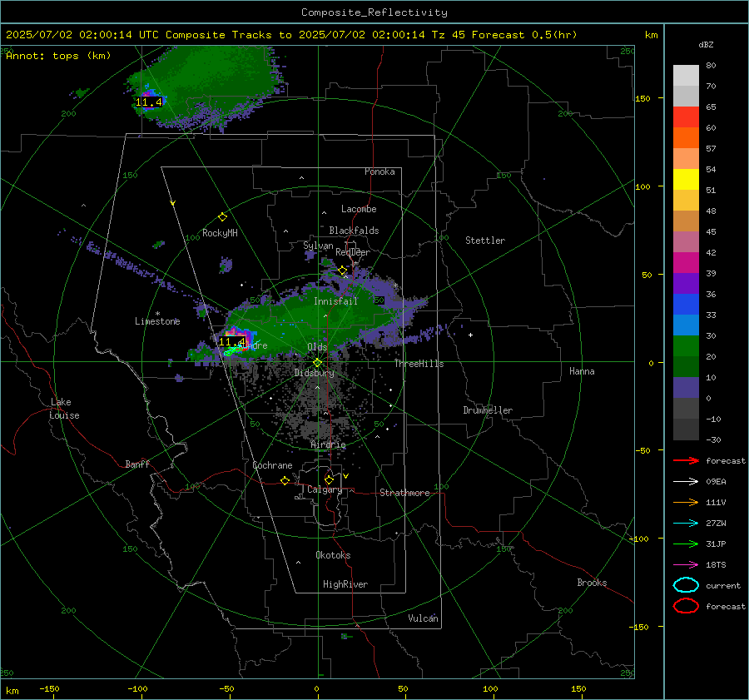Click the Brooks town label
This screenshot has height=700, width=749.
592,583
